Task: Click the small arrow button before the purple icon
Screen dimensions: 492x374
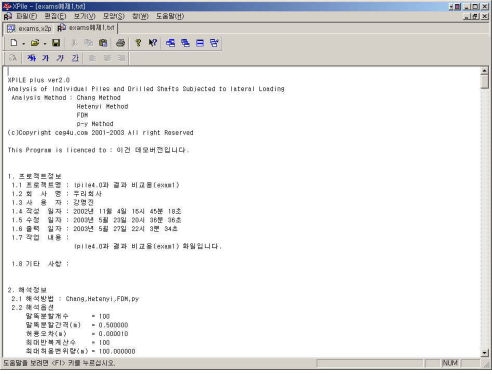Action: click(x=451, y=6)
